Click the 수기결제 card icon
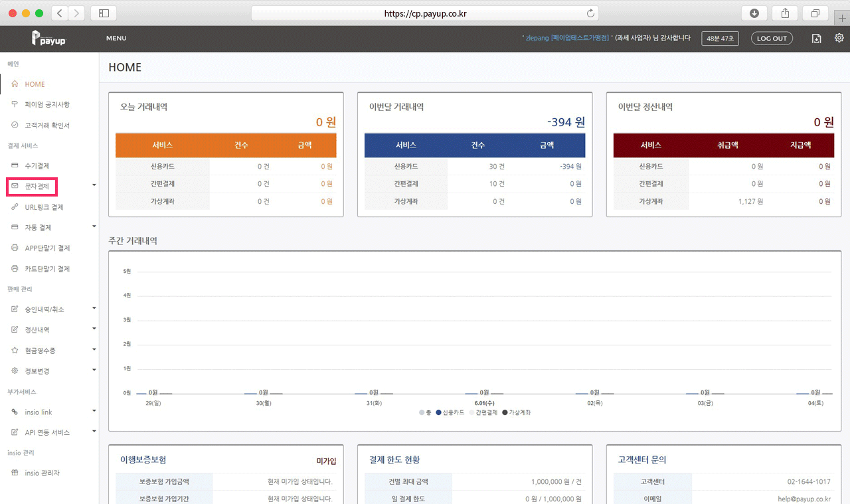The image size is (850, 504). (15, 165)
